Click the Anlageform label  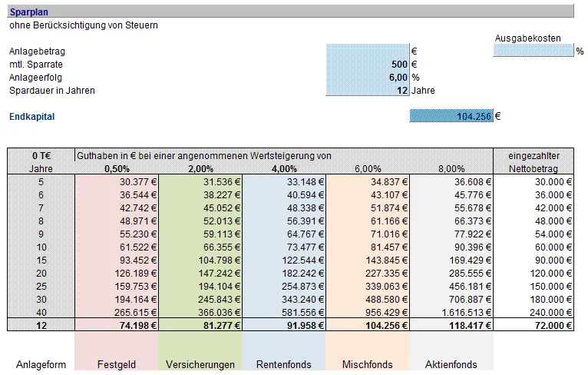tap(41, 364)
